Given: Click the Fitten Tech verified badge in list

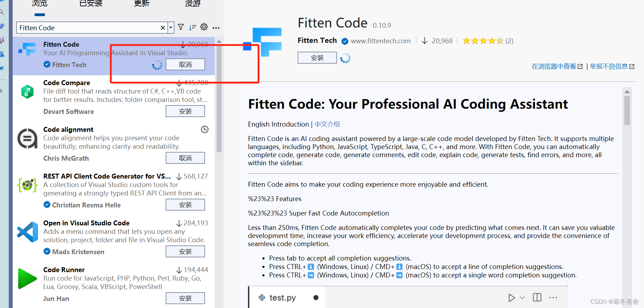Looking at the screenshot, I should point(47,64).
